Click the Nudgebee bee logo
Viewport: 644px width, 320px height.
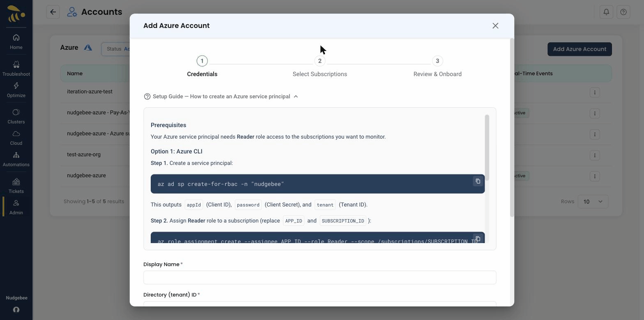[x=16, y=14]
